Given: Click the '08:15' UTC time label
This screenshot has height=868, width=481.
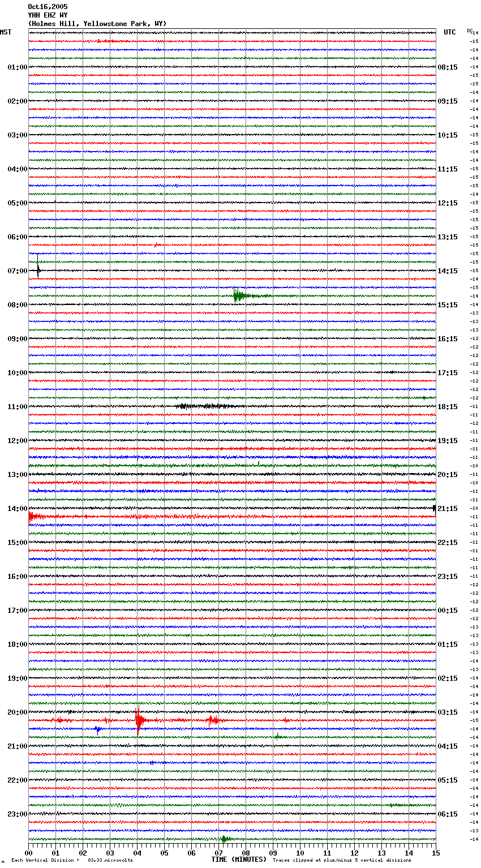Looking at the screenshot, I should point(448,67).
